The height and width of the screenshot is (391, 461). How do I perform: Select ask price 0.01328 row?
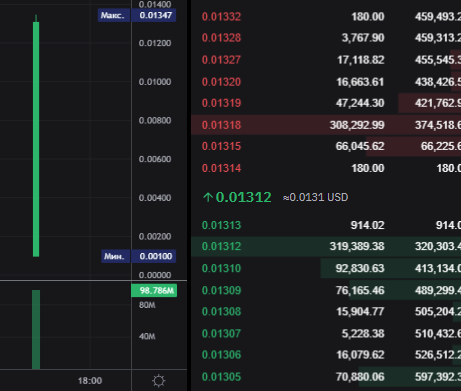pos(326,38)
